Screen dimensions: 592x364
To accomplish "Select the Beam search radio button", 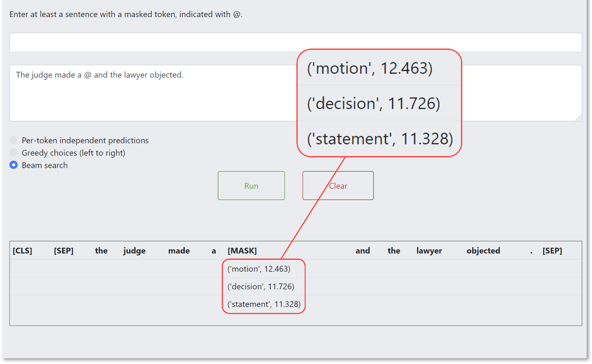I will 14,165.
